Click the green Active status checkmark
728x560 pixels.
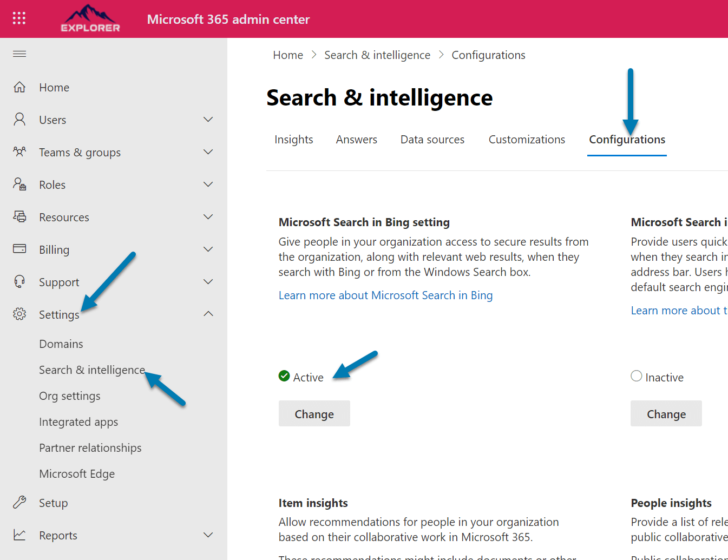(284, 376)
